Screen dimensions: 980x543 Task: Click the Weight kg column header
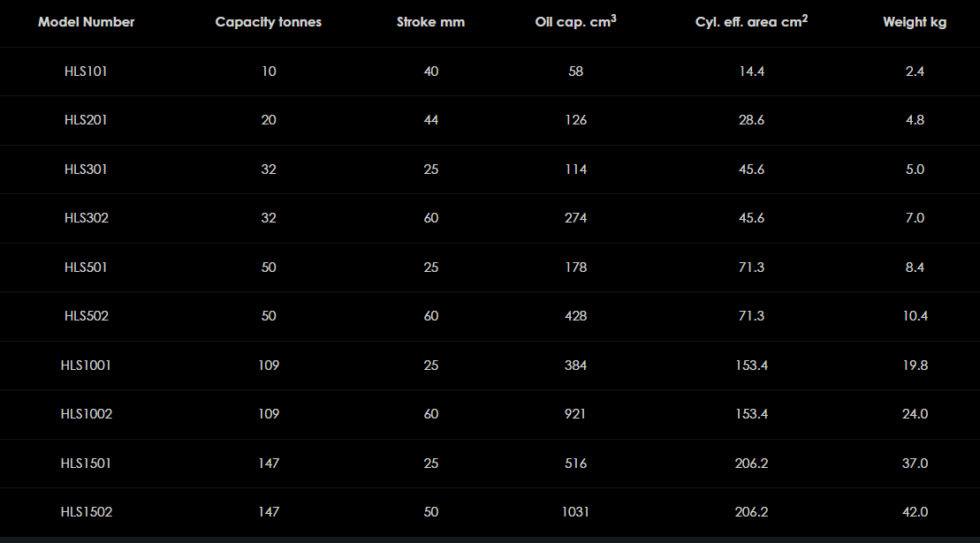point(915,22)
